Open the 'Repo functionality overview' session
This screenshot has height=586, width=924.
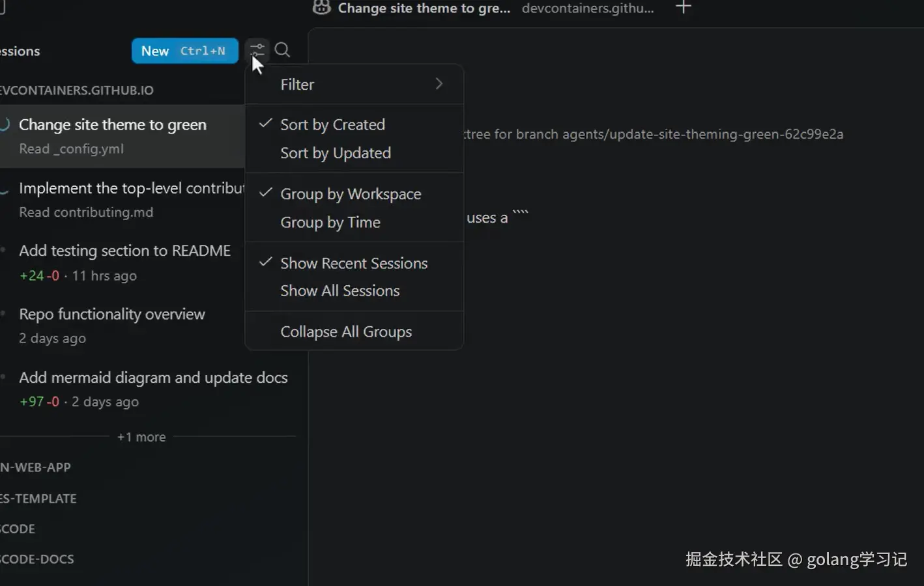123,326
